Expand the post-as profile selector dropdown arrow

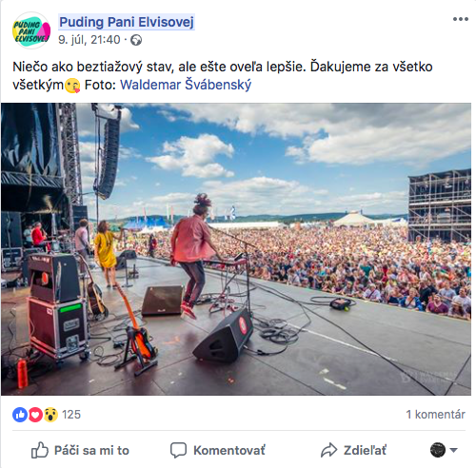(453, 450)
